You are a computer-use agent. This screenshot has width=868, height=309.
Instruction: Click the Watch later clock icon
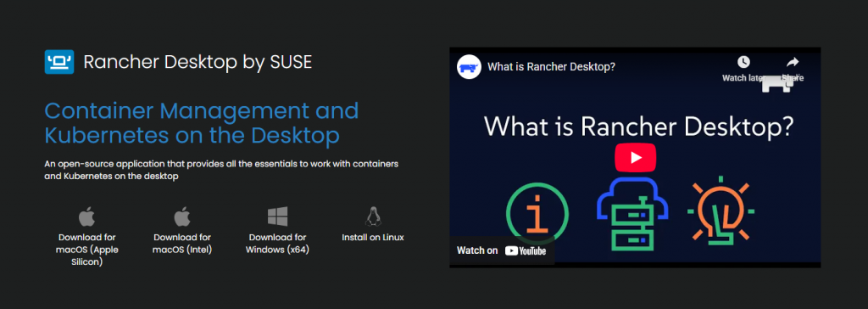click(x=743, y=62)
